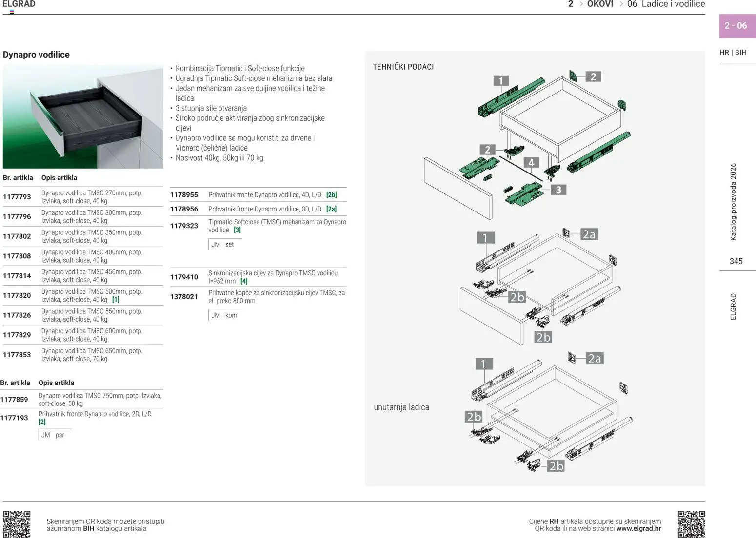Open the www.elgrad.hr website link

tap(638, 528)
